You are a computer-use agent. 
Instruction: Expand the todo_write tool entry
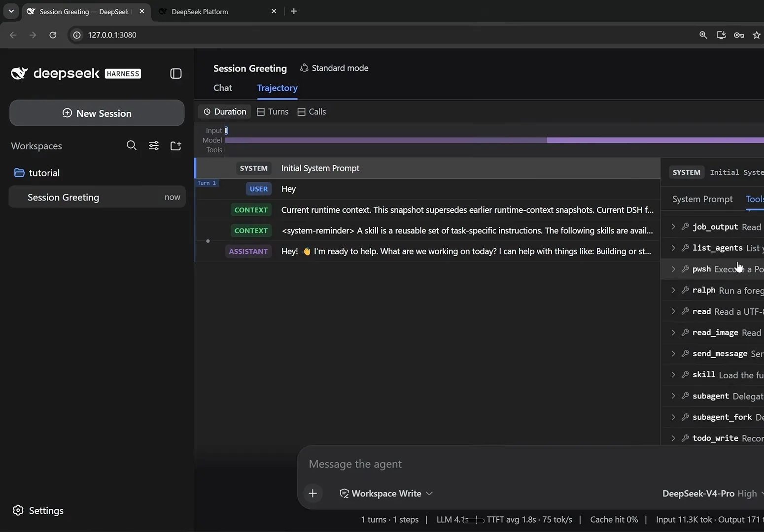click(673, 438)
